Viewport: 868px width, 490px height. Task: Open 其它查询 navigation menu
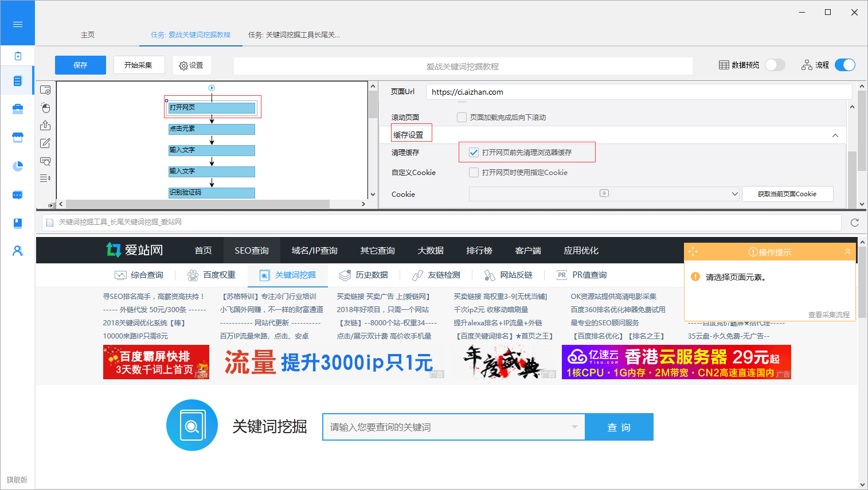tap(377, 251)
